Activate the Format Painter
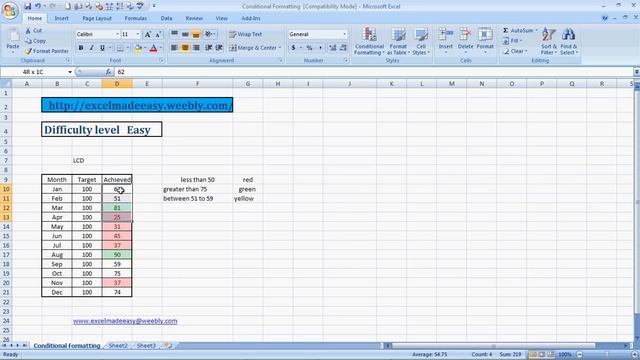This screenshot has width=640, height=360. click(47, 51)
